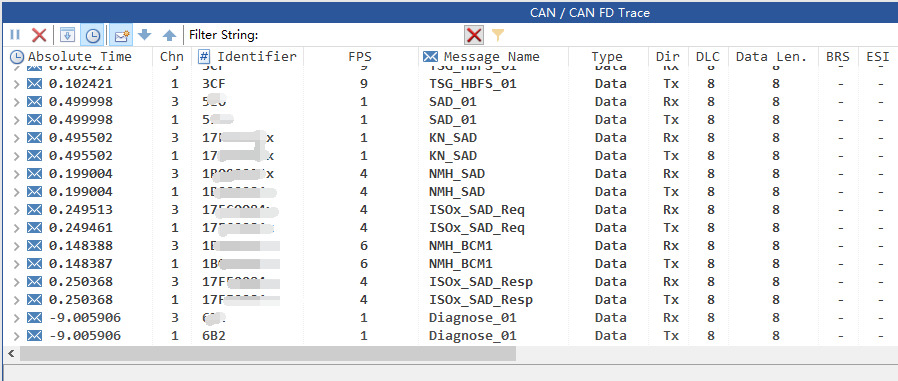The image size is (898, 381).
Task: Expand the NMH_BCM1 Tx row
Action: click(17, 264)
